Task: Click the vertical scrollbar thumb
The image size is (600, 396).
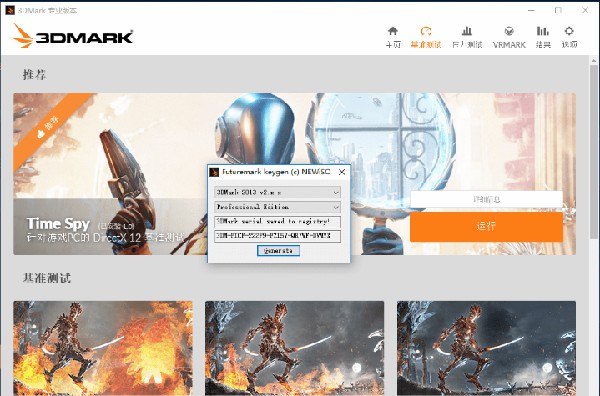Action: (x=594, y=152)
